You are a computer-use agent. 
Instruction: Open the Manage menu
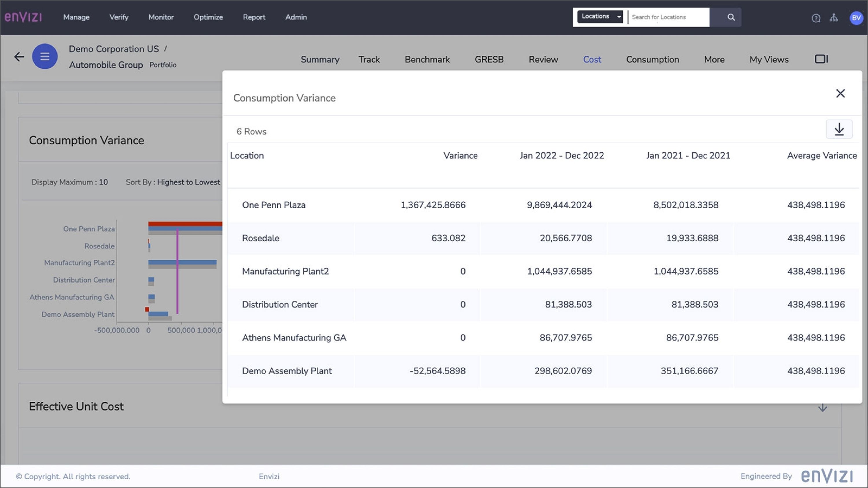point(76,17)
